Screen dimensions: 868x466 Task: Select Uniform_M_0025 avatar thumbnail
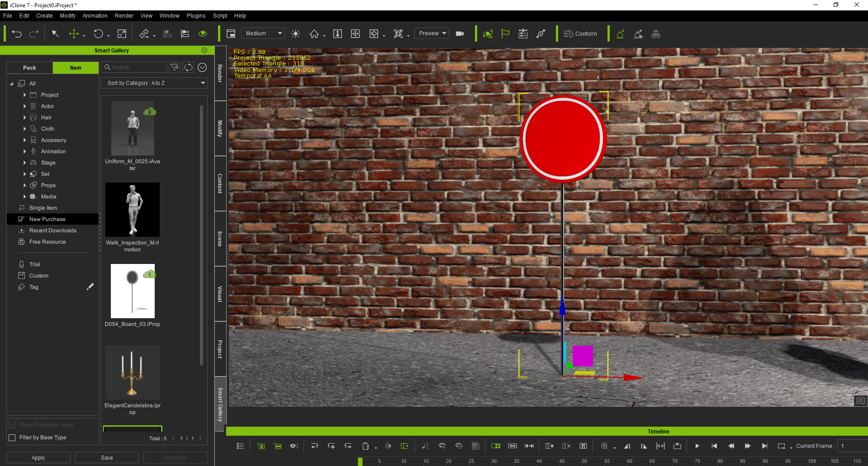(x=133, y=128)
